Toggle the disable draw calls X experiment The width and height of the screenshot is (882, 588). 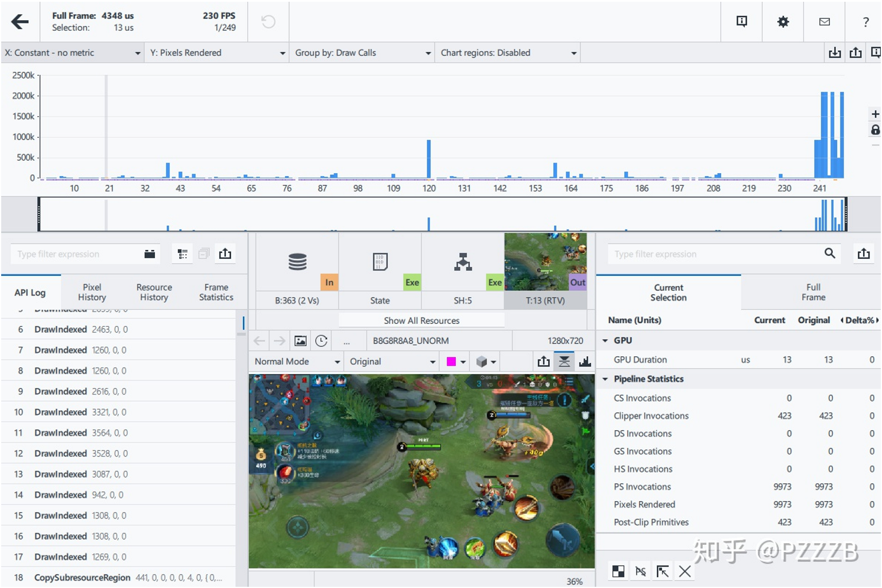(x=685, y=571)
